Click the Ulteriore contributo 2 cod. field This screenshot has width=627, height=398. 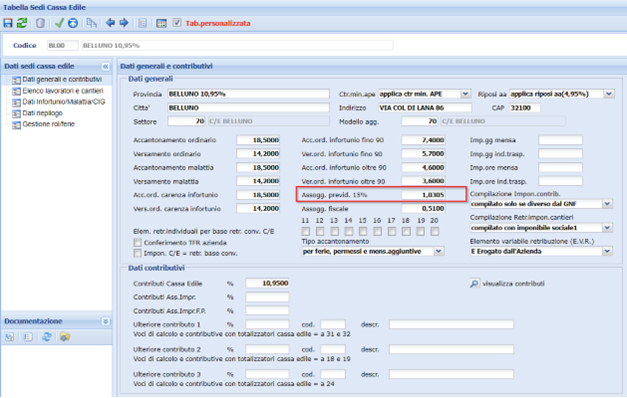(x=333, y=349)
